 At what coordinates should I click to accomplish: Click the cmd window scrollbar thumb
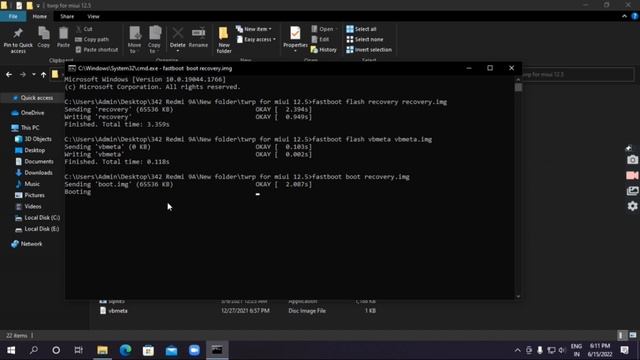tap(518, 88)
